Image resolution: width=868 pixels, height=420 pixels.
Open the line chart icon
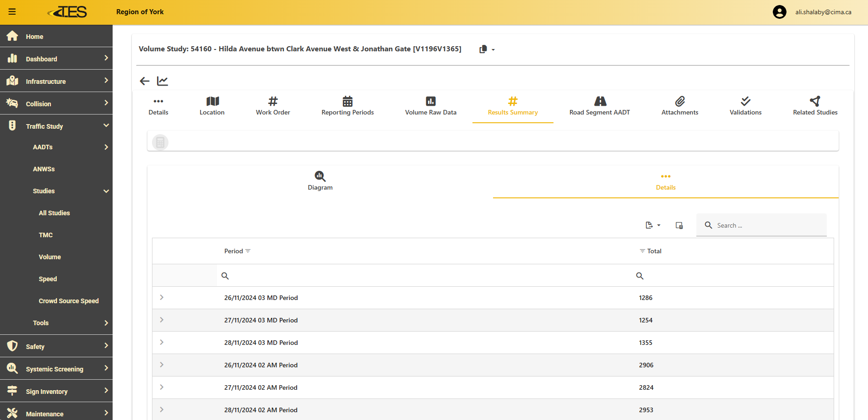[x=163, y=81]
